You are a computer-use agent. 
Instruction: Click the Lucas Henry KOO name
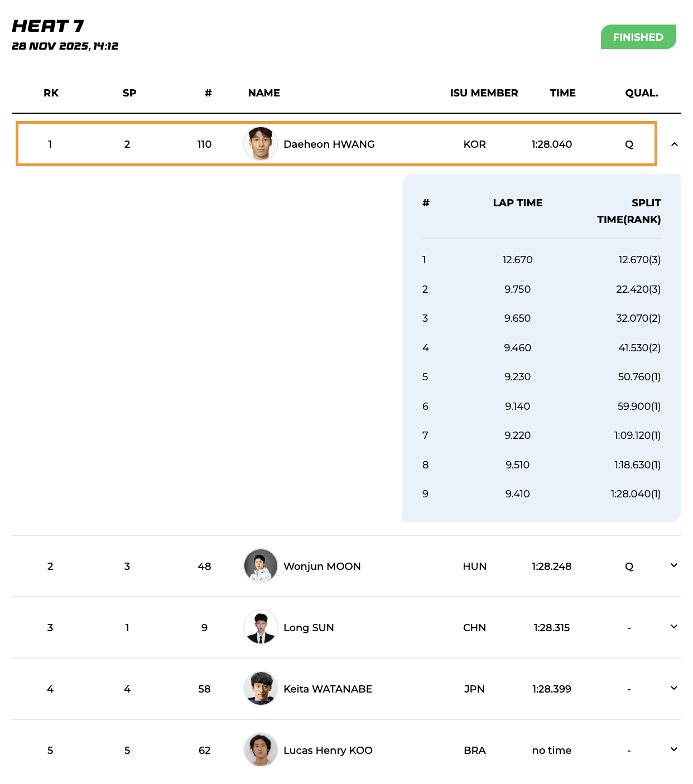point(328,751)
